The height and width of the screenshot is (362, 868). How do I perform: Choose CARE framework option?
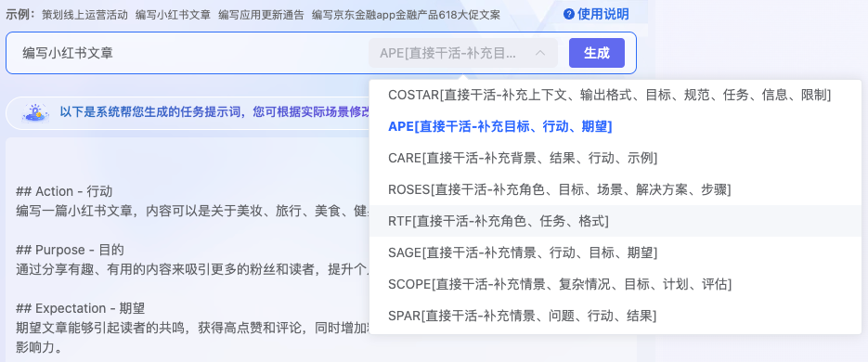point(615,159)
